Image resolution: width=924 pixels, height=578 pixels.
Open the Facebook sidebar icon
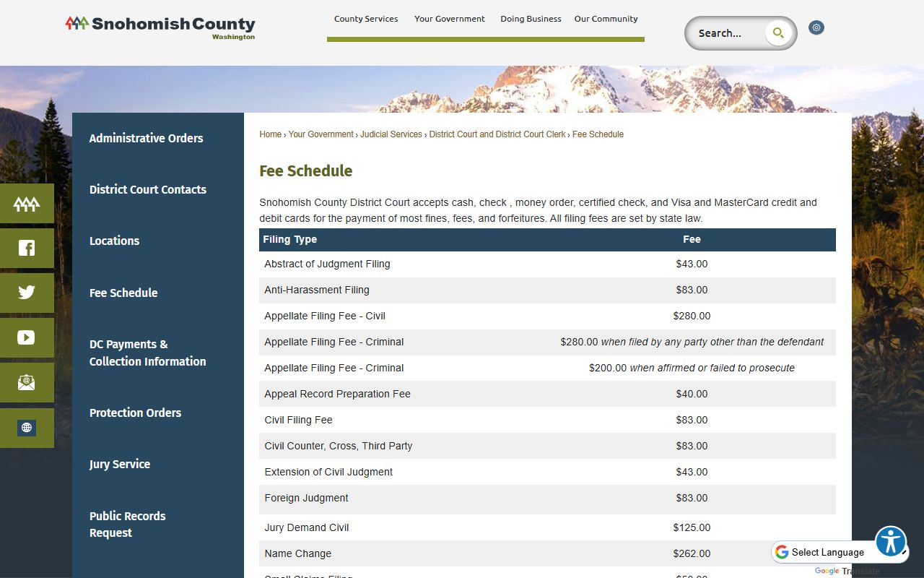(x=27, y=249)
